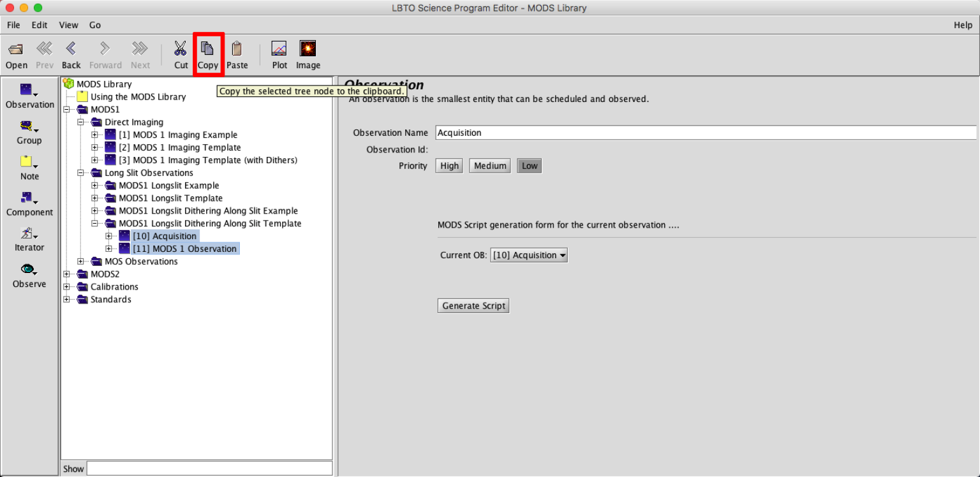This screenshot has height=477, width=980.
Task: Select [3] MODS 1 Imaging Template (with Dithers)
Action: click(x=208, y=160)
